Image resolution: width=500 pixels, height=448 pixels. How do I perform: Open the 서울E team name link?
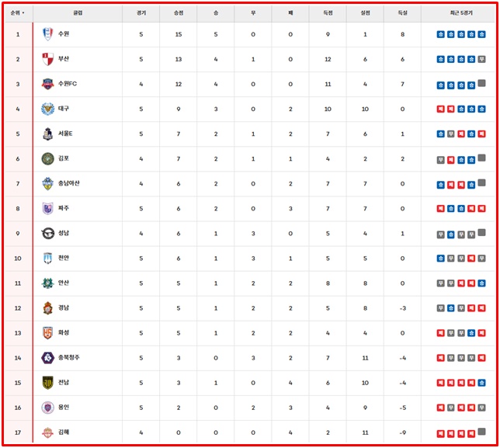tap(65, 134)
